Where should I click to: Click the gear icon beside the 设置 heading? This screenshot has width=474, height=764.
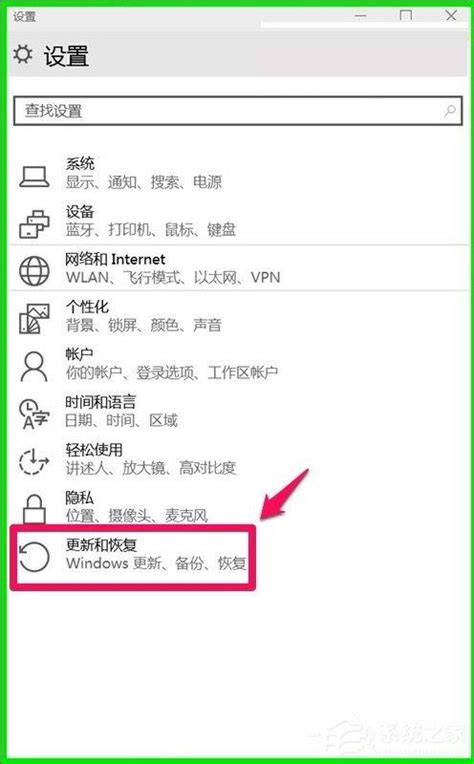(x=22, y=54)
